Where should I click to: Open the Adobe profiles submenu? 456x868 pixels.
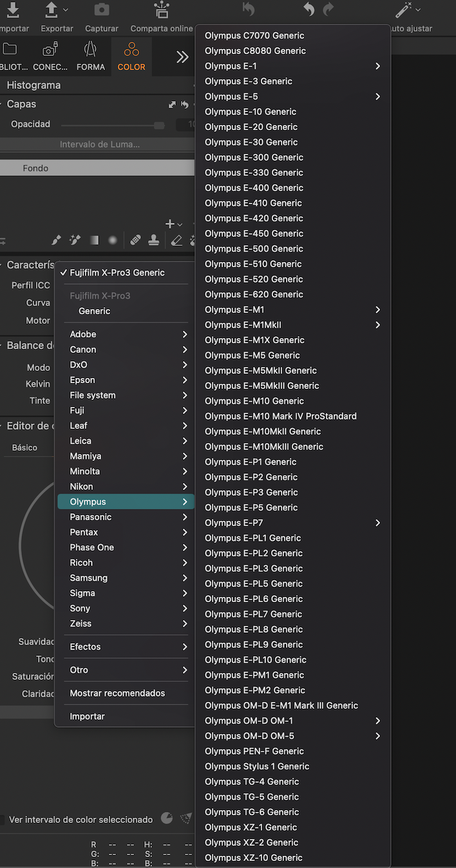coord(124,334)
